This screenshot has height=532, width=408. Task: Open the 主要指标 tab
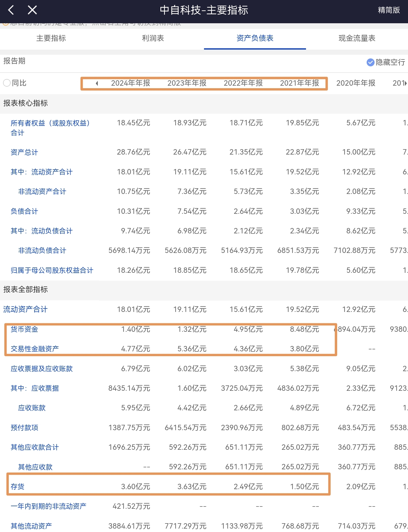pos(51,38)
